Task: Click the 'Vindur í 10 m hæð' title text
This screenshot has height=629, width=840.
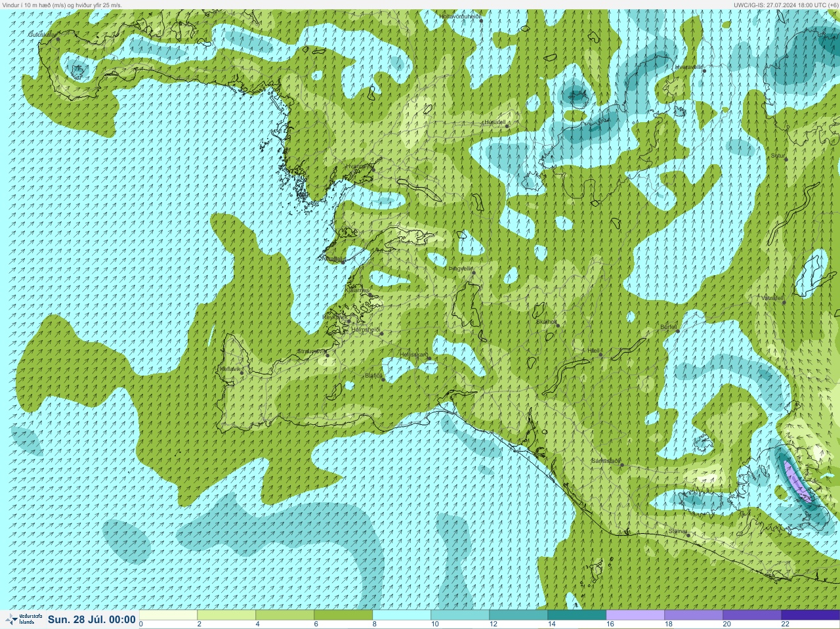Action: (x=62, y=5)
